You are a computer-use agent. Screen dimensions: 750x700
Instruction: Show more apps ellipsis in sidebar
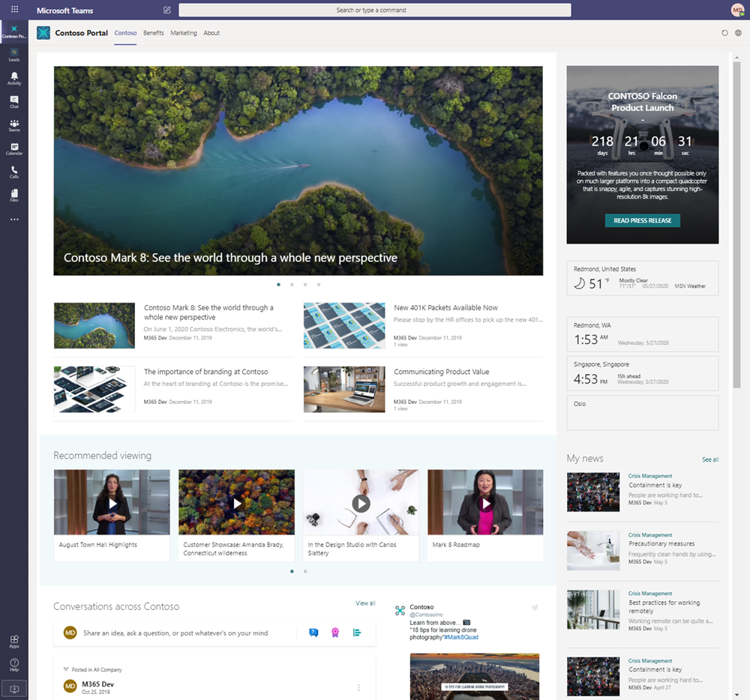coord(14,220)
